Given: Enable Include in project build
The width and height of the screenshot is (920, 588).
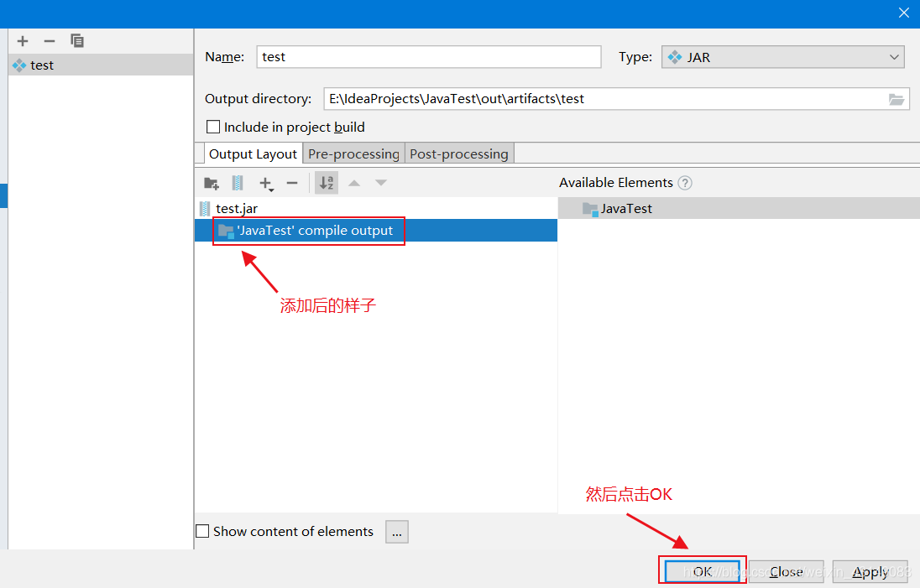Looking at the screenshot, I should 213,127.
